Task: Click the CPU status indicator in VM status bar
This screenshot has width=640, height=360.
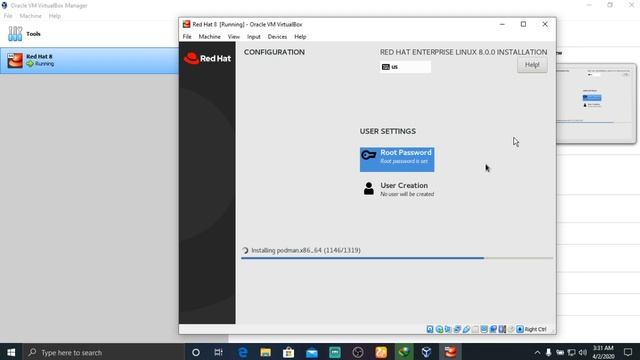Action: (502, 329)
